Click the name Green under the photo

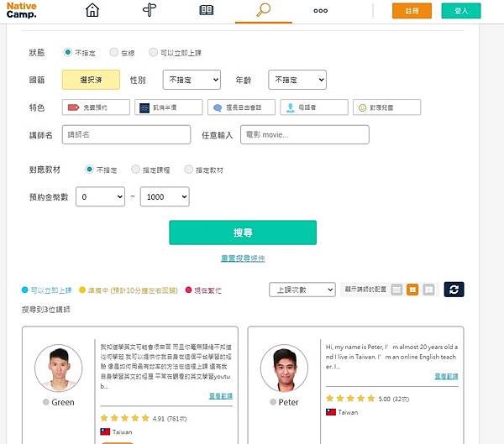click(x=63, y=402)
